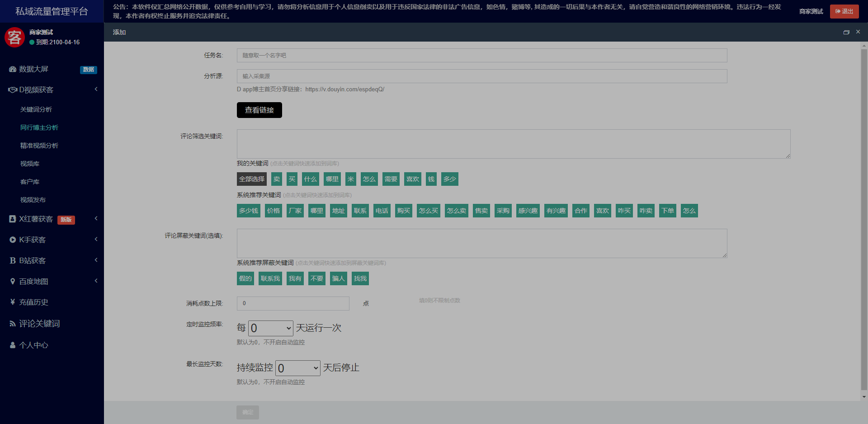Viewport: 868px width, 424px height.
Task: Click the red 客 avatar logo
Action: point(14,37)
